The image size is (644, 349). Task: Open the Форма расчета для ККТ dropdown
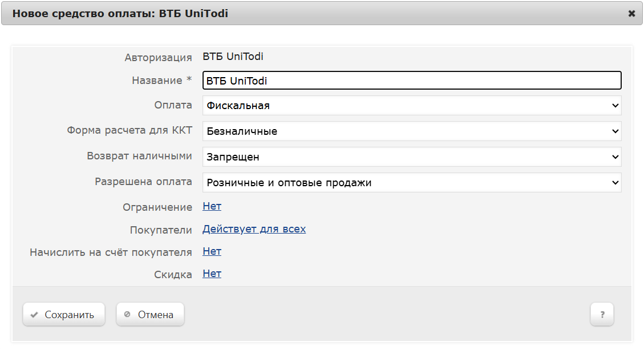click(x=411, y=131)
